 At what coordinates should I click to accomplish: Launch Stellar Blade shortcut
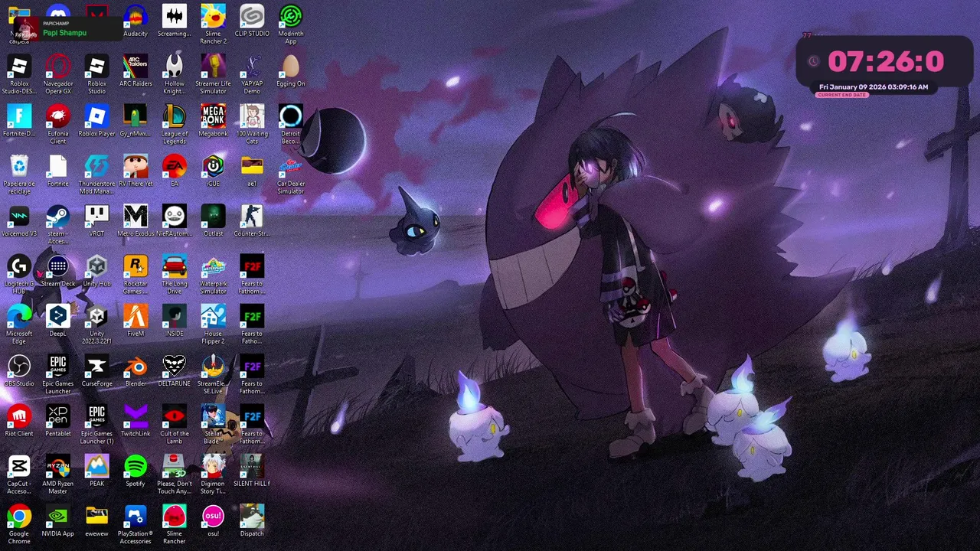click(x=213, y=416)
